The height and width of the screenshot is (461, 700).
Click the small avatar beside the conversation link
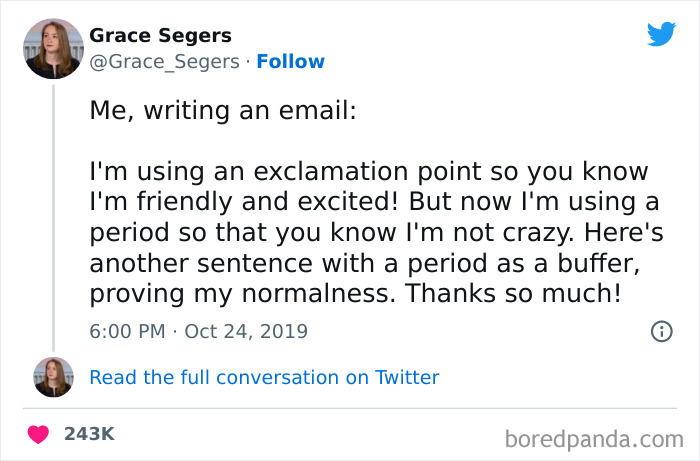tap(53, 377)
